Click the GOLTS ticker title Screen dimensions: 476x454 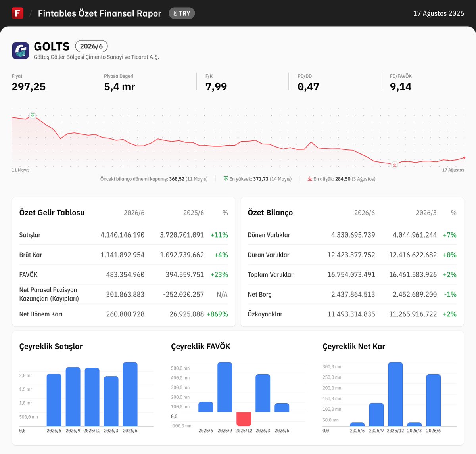pyautogui.click(x=52, y=46)
